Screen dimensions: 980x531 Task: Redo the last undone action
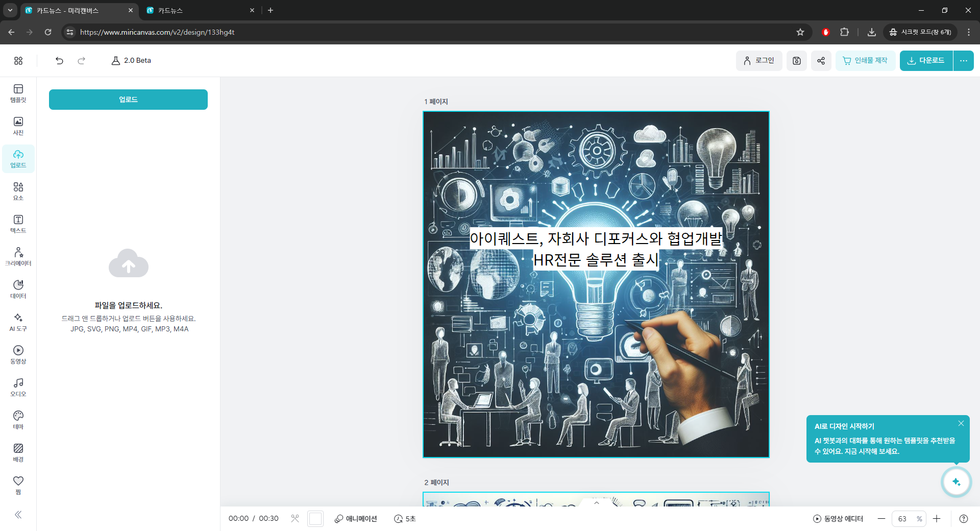pos(81,61)
